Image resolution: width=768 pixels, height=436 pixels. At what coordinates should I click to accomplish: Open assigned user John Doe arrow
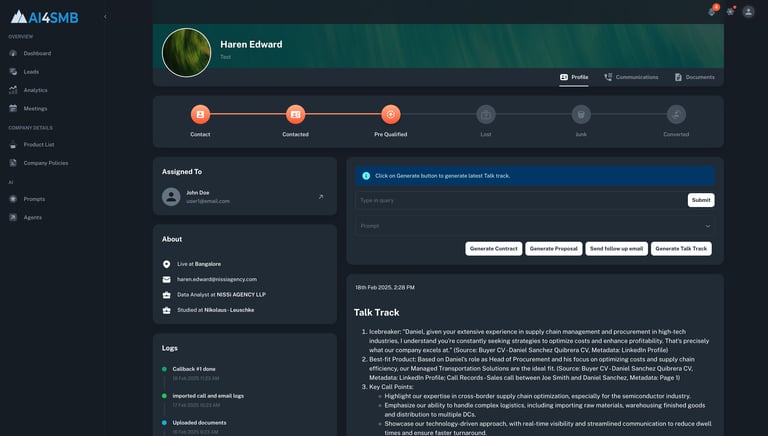(x=321, y=196)
